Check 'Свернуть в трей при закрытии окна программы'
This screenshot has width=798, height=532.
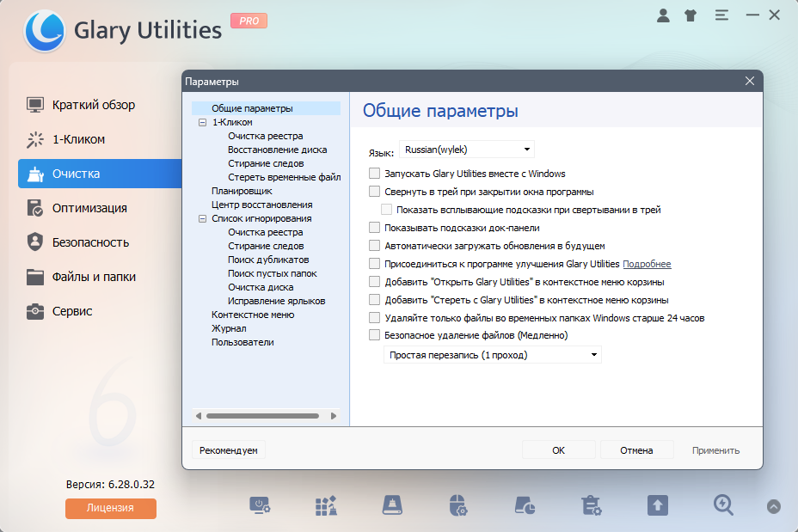375,192
